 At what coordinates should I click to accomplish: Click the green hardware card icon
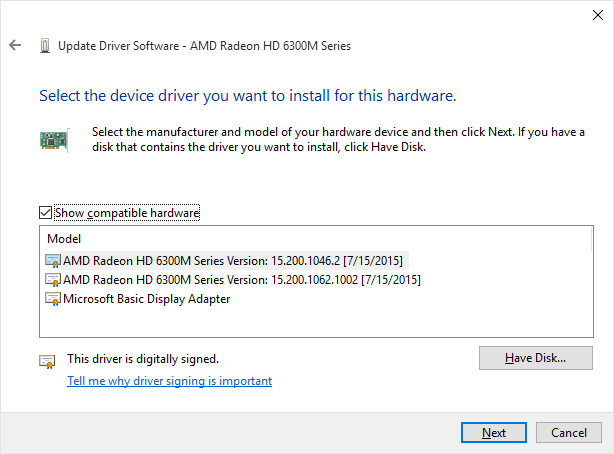coord(54,140)
